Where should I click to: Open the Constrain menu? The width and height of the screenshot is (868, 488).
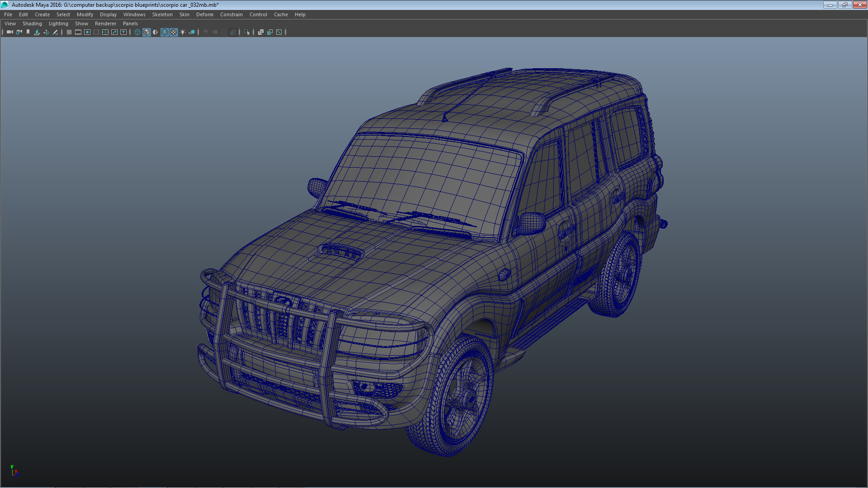(231, 14)
